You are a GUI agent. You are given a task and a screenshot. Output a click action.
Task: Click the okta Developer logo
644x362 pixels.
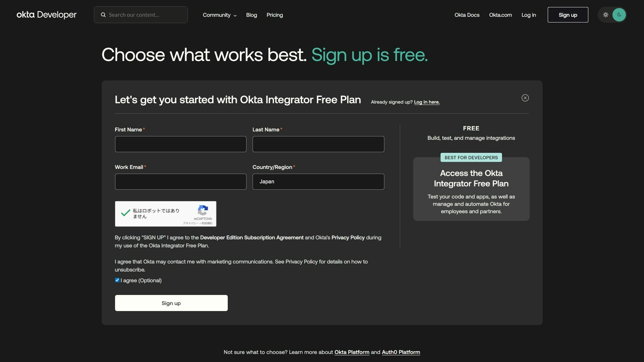47,15
